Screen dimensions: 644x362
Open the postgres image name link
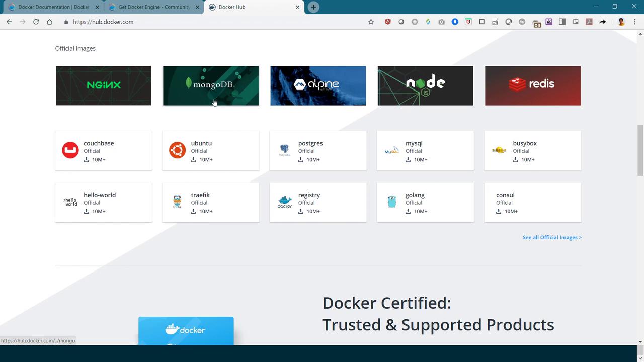coord(310,143)
